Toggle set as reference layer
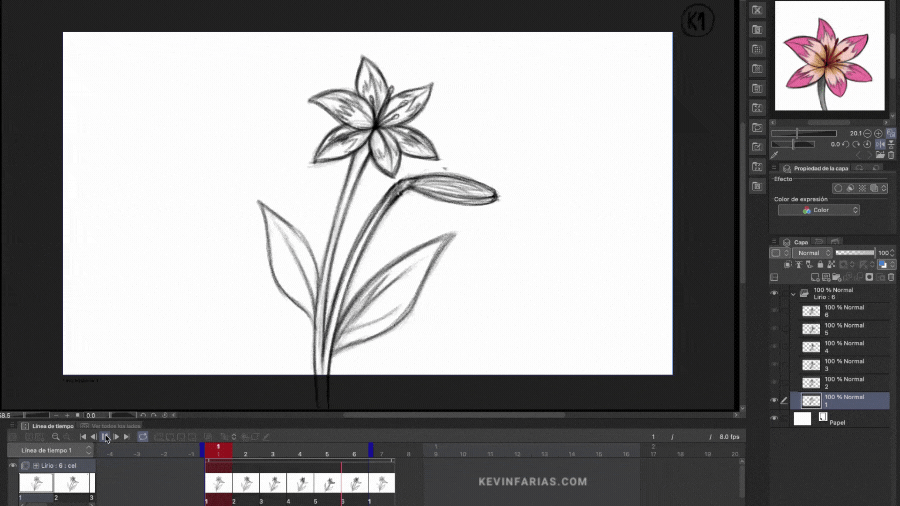The image size is (900, 506). pyautogui.click(x=799, y=264)
